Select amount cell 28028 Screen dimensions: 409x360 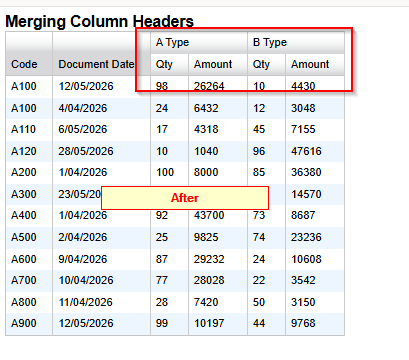[x=218, y=280]
